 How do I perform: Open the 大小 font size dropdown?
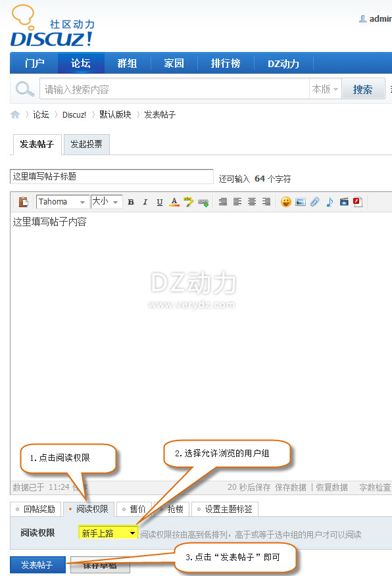(x=106, y=201)
